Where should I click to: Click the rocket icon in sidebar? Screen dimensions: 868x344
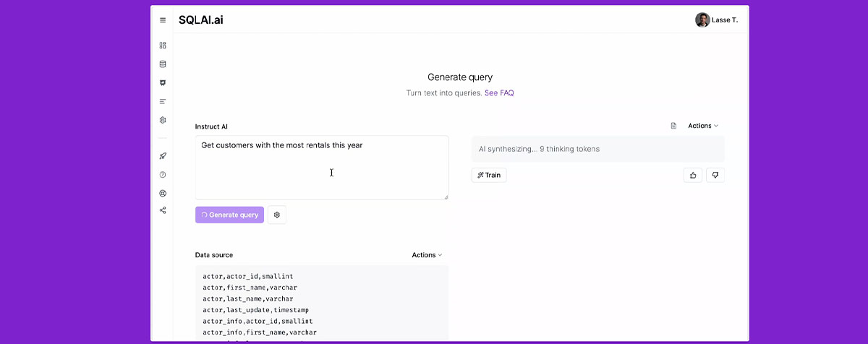(163, 156)
